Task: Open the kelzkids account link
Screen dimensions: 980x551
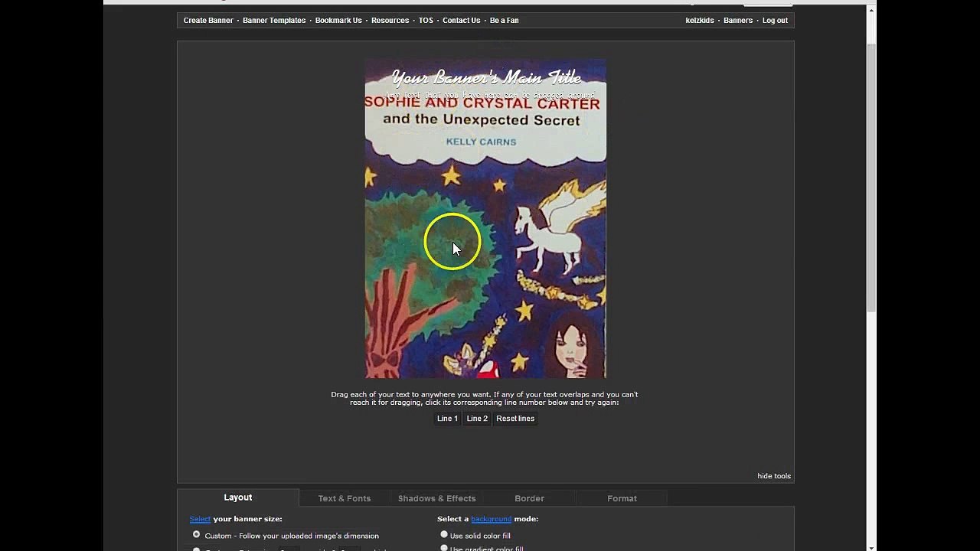Action: [700, 21]
